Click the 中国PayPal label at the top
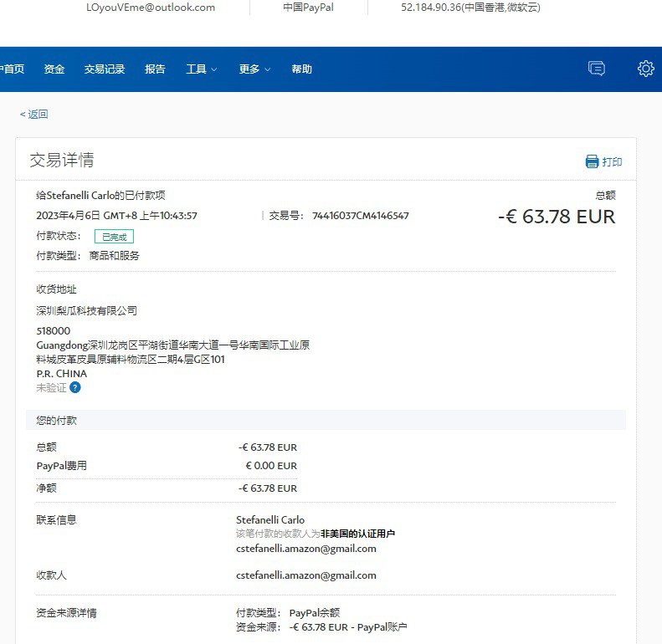The image size is (662, 644). [x=314, y=8]
